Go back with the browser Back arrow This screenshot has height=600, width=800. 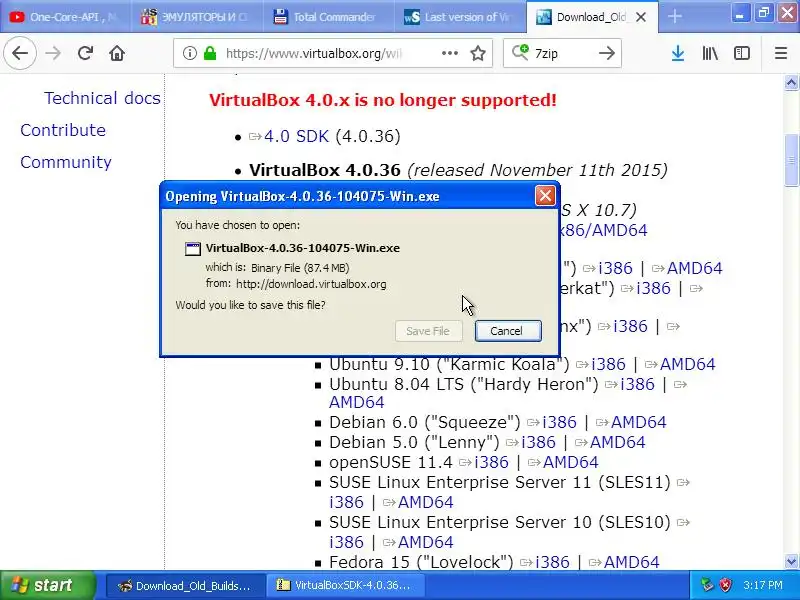[x=20, y=53]
